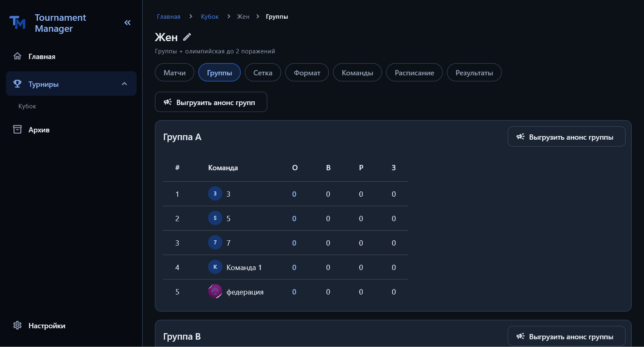644x347 pixels.
Task: Export announcement for Группа A
Action: click(x=567, y=136)
